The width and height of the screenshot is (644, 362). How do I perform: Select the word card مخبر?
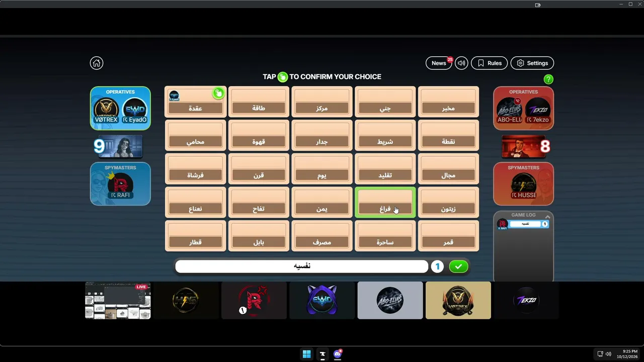pyautogui.click(x=448, y=102)
